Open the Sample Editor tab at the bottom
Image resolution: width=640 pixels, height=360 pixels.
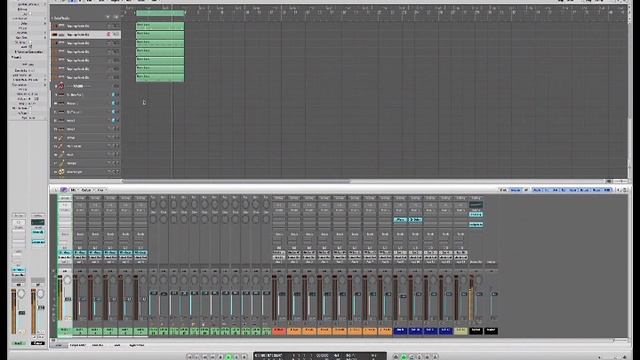coord(78,345)
